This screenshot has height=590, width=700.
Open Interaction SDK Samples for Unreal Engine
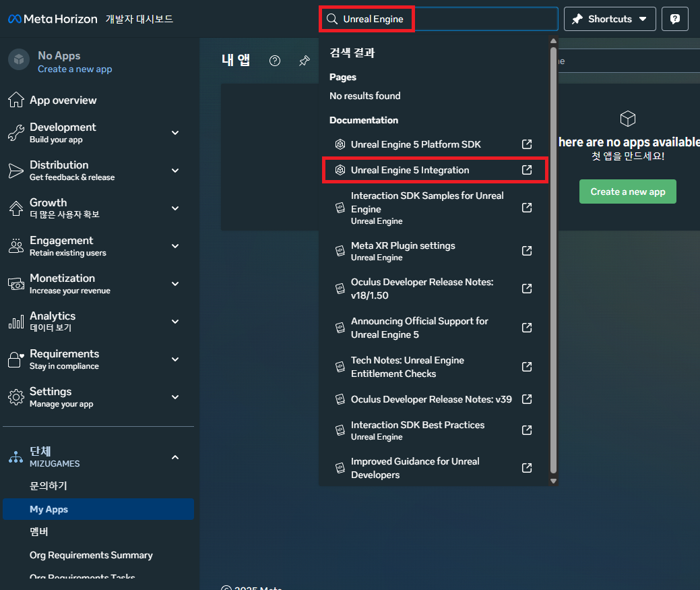[433, 208]
